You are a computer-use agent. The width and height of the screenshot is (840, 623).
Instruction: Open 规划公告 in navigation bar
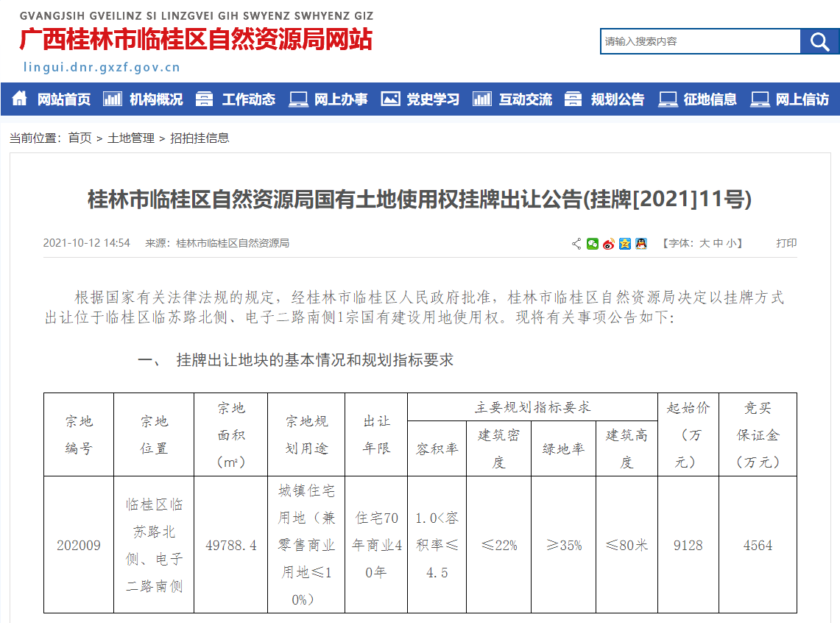618,99
